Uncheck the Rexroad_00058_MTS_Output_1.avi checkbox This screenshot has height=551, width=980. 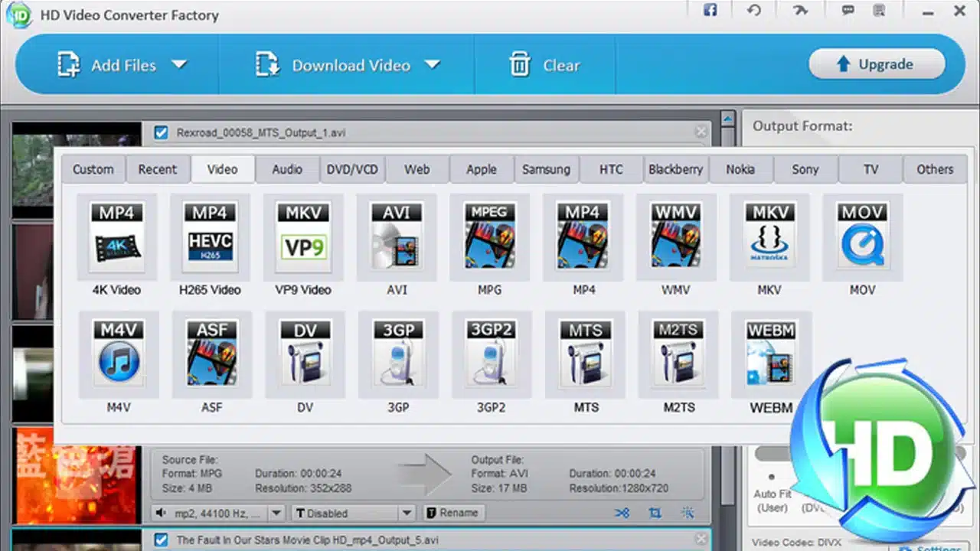pyautogui.click(x=161, y=132)
